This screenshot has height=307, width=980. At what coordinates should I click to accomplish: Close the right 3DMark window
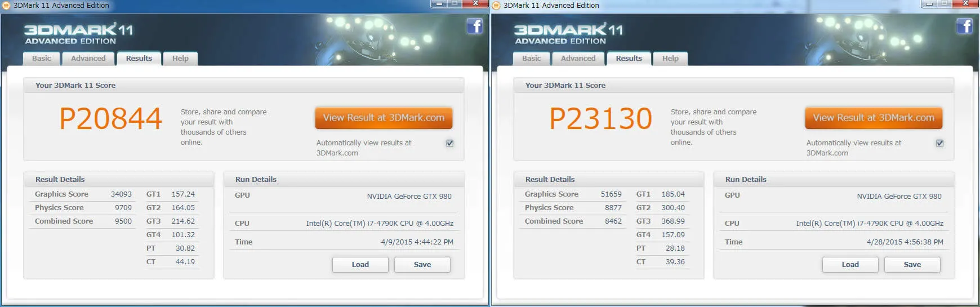(966, 4)
